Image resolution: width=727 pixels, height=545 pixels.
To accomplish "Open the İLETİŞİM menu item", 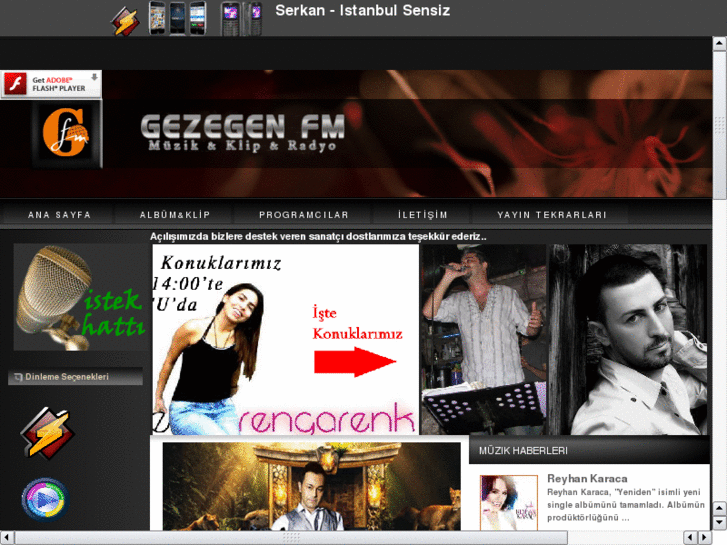I will tap(422, 215).
